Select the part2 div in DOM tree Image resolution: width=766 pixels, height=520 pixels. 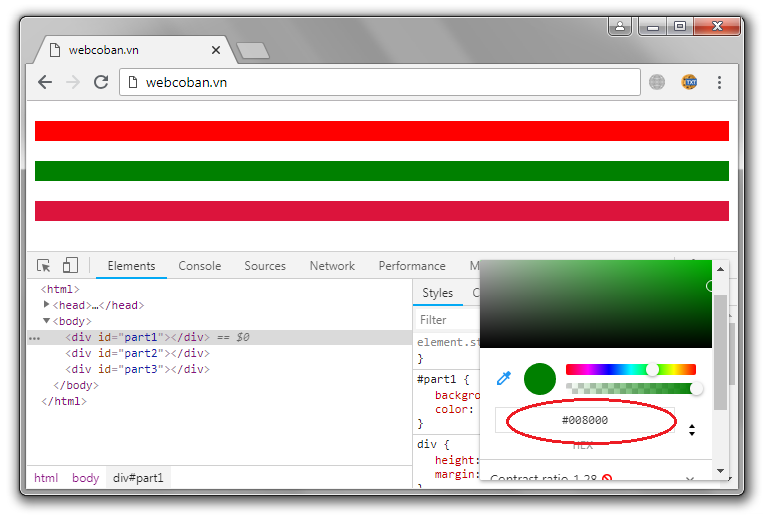point(137,353)
